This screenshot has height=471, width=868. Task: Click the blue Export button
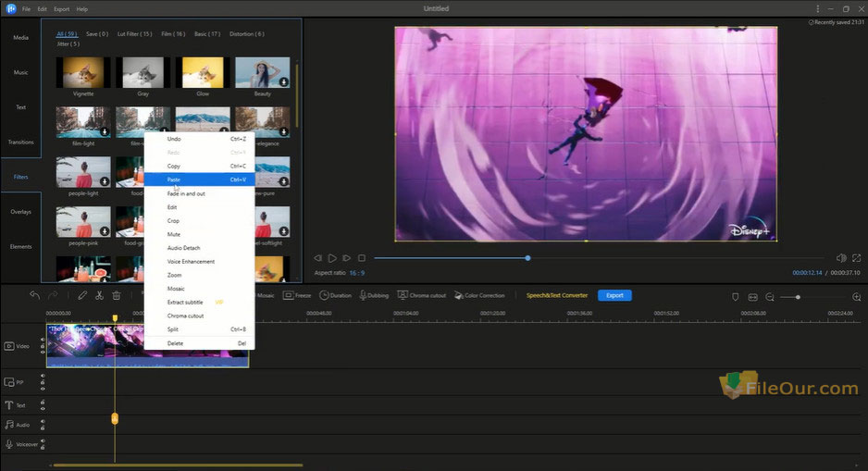click(614, 295)
